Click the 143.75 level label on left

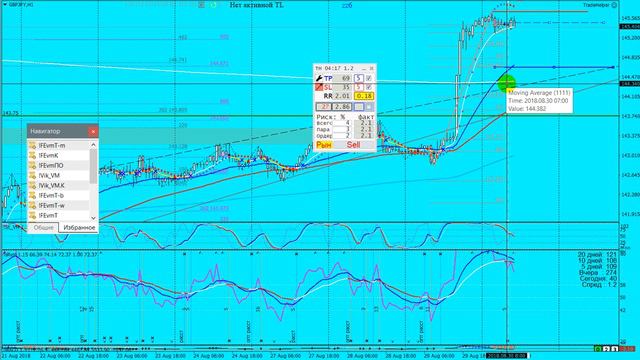click(x=10, y=113)
